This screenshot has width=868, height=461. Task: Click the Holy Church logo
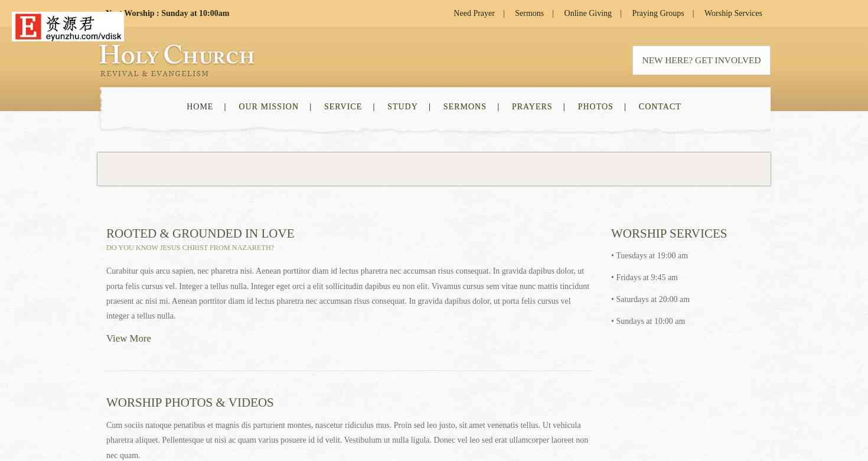177,55
